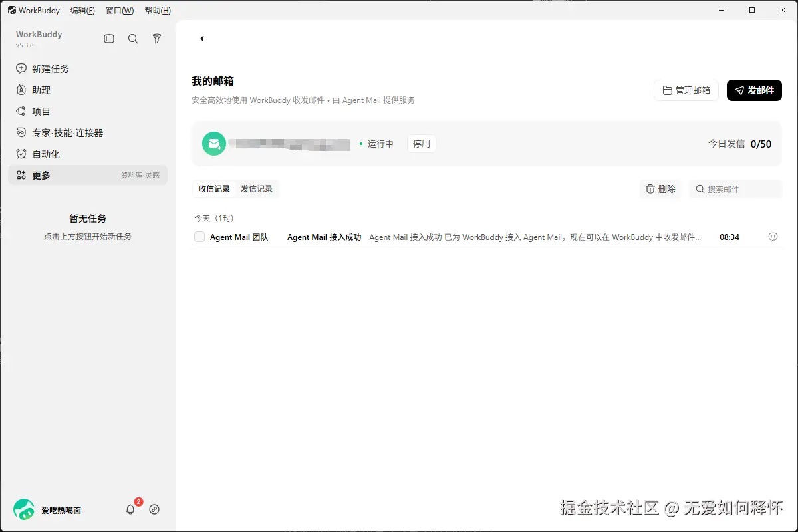The image size is (798, 532).
Task: Click the green user avatar at bottom left
Action: (x=24, y=509)
